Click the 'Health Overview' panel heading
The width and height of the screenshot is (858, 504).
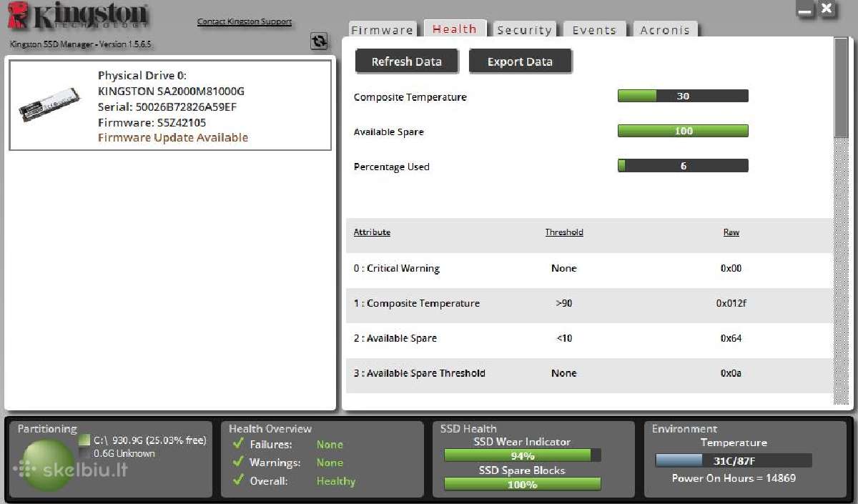click(x=270, y=429)
